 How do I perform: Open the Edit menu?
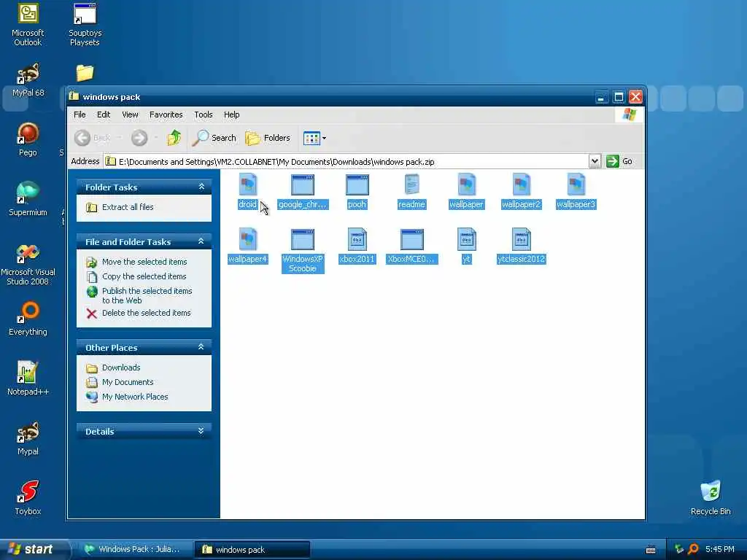click(x=104, y=114)
